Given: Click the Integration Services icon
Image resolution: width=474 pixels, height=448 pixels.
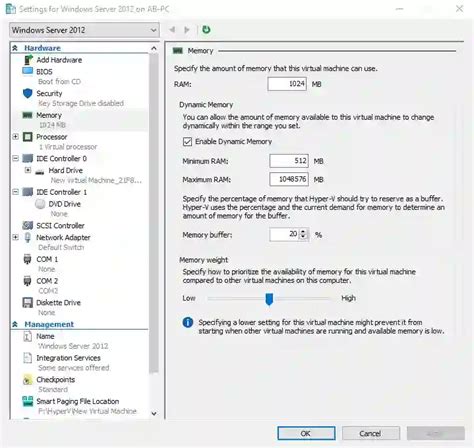Looking at the screenshot, I should (x=28, y=358).
